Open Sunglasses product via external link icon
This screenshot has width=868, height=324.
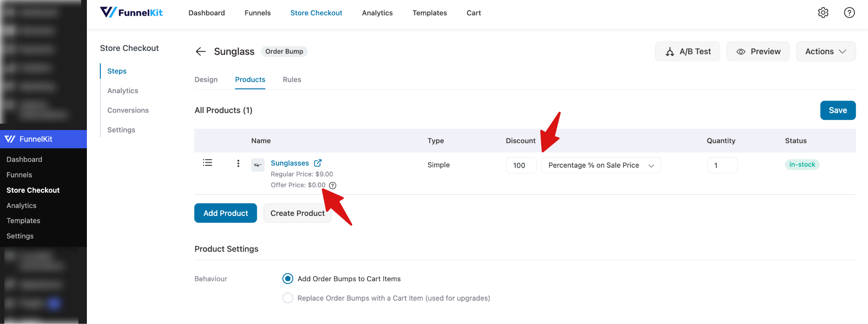point(318,163)
